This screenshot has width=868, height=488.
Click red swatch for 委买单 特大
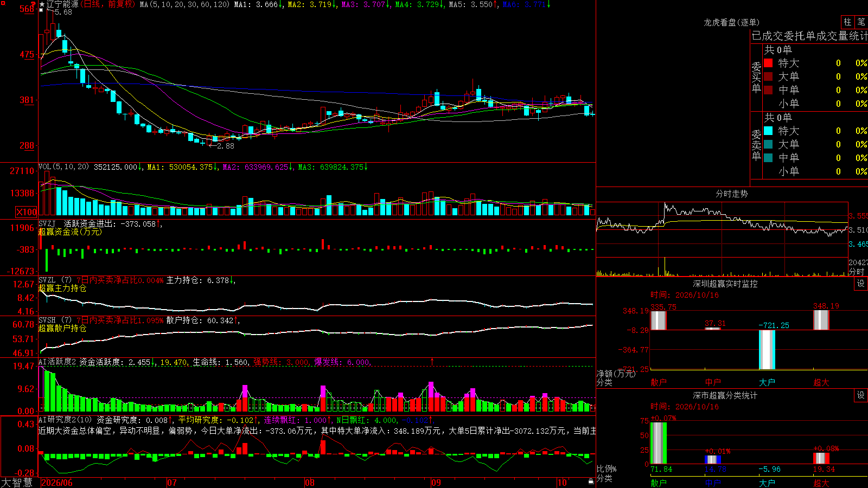point(768,63)
